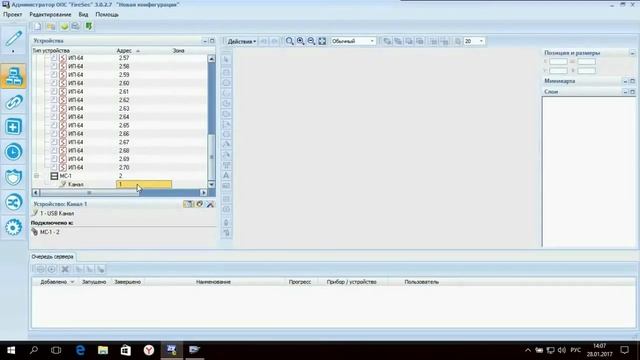
Task: Collapse the Слои panel
Action: [x=625, y=92]
